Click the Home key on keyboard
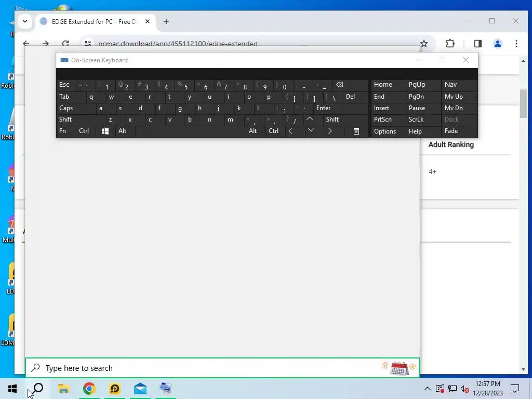This screenshot has width=532, height=399. pyautogui.click(x=389, y=85)
